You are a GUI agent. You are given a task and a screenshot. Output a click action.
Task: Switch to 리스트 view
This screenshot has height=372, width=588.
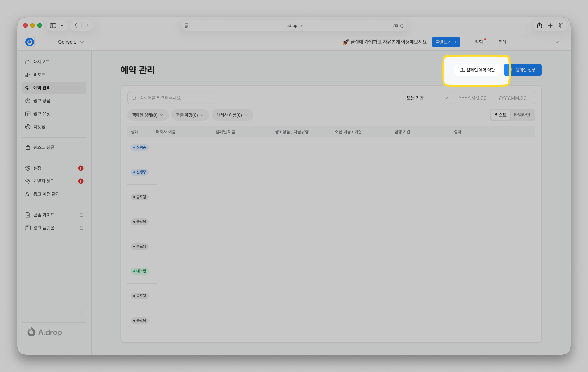500,115
